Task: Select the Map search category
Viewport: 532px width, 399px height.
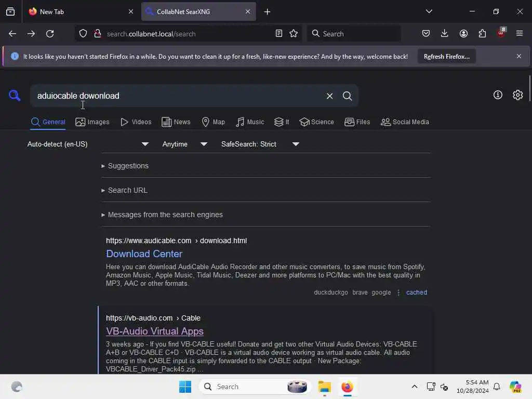Action: click(213, 122)
